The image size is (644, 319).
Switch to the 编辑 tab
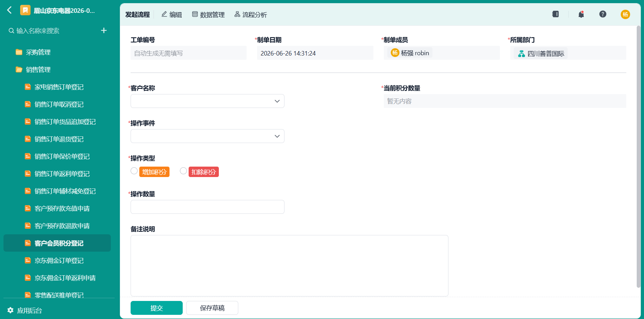172,15
